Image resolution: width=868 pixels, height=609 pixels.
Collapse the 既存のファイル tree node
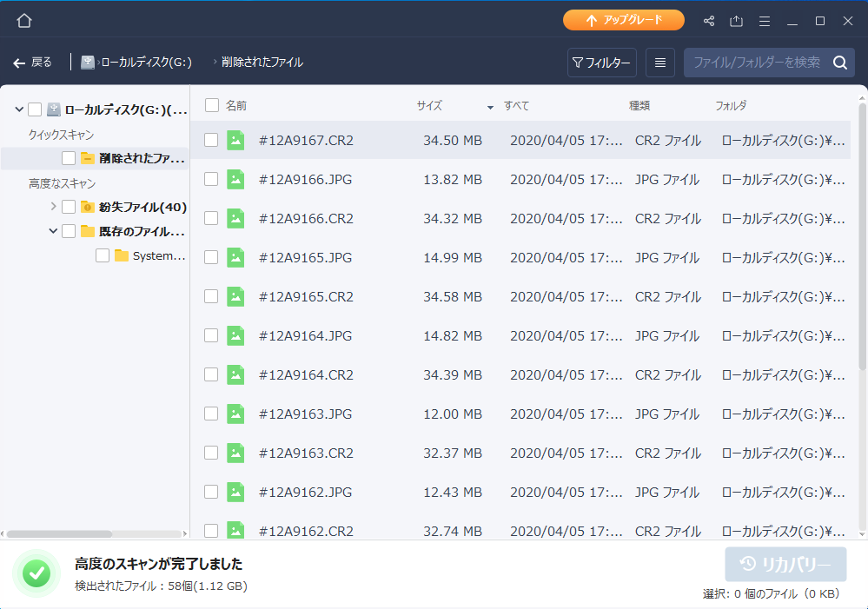(x=54, y=231)
